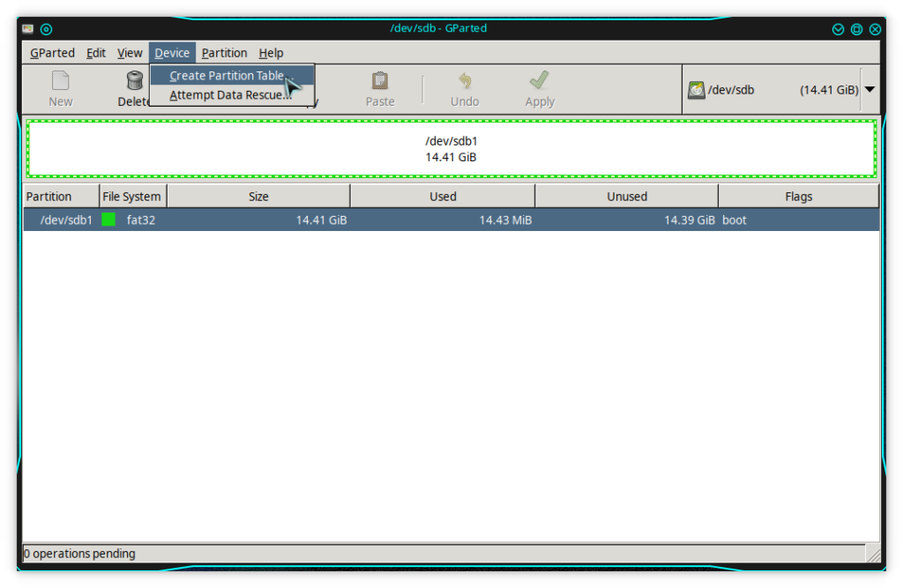
Task: Open the Partition menu
Action: pyautogui.click(x=224, y=53)
